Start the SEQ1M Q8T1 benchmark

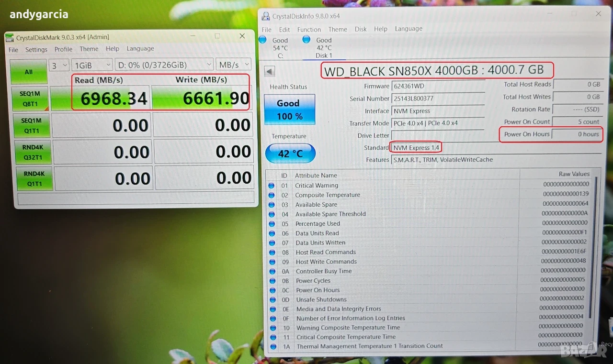point(30,99)
